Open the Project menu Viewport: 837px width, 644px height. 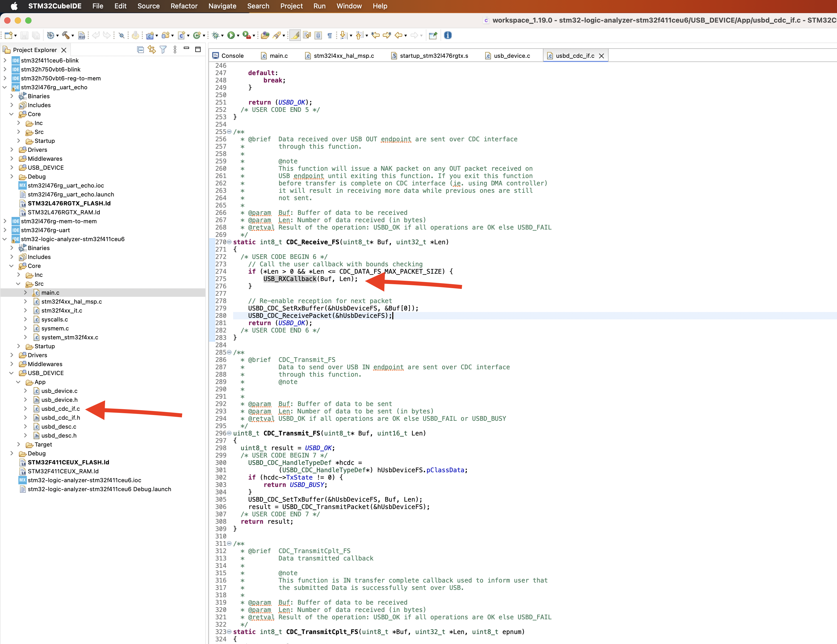(x=291, y=6)
